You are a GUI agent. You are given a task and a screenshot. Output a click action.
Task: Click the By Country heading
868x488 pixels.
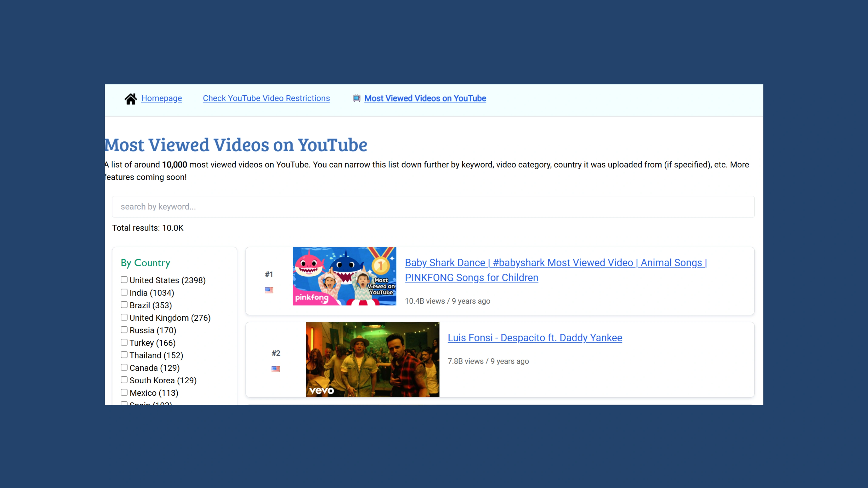[x=146, y=263]
